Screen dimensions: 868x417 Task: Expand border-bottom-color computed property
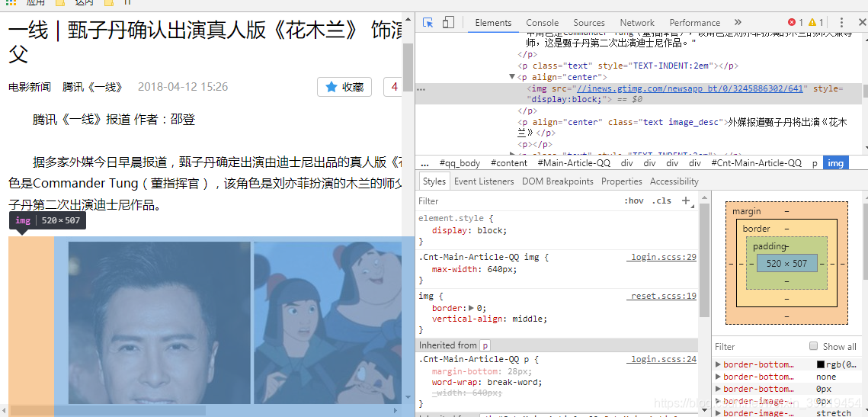coord(719,364)
